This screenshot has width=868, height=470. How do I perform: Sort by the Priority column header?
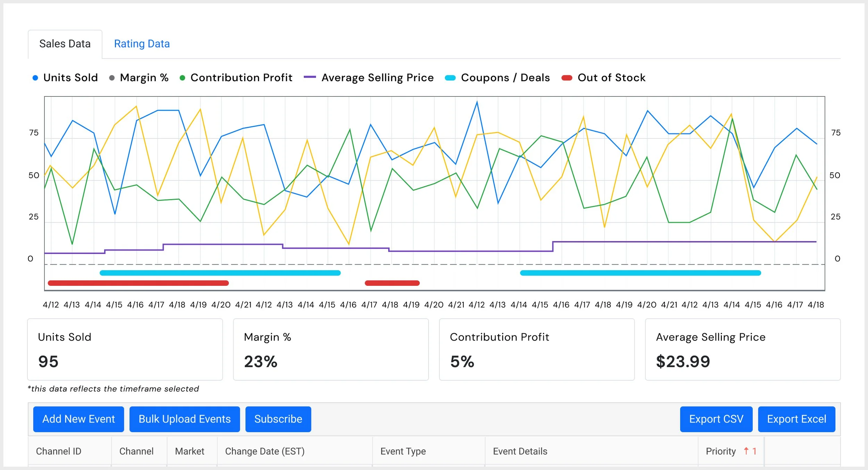pyautogui.click(x=720, y=451)
